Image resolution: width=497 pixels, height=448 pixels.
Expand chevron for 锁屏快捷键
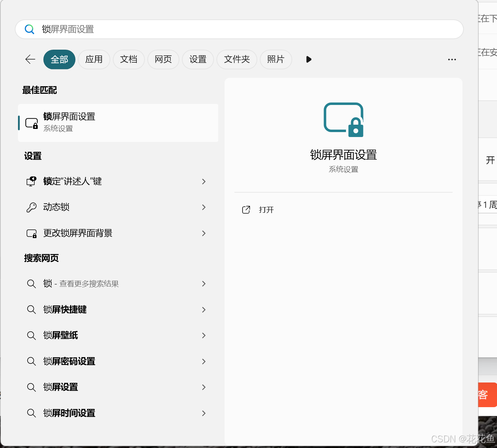click(x=204, y=310)
